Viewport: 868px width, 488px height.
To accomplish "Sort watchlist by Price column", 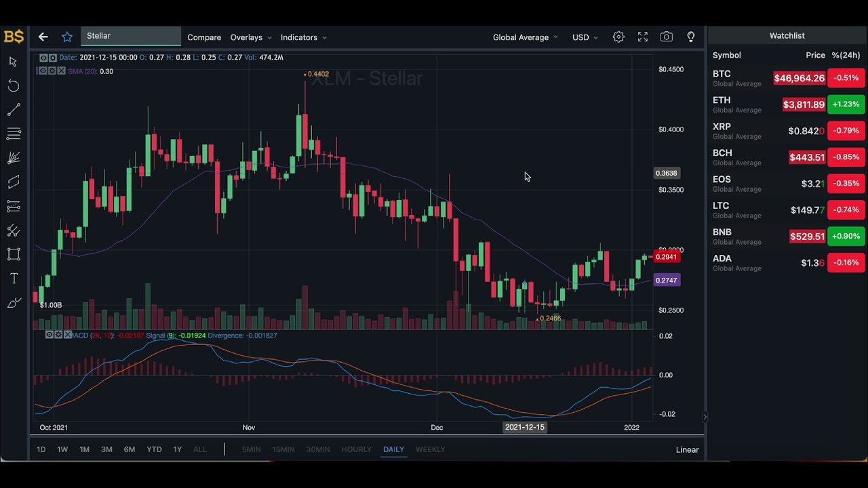I will 815,55.
